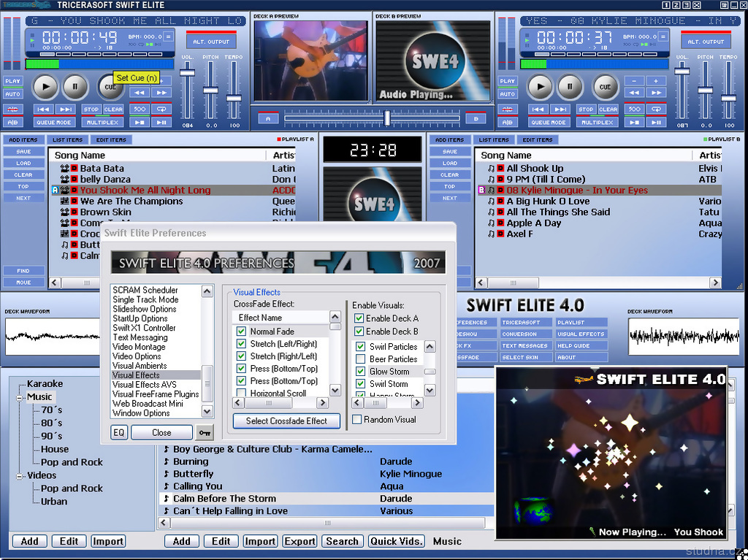Adjust the A/B crossfader handle
The height and width of the screenshot is (560, 748).
387,118
